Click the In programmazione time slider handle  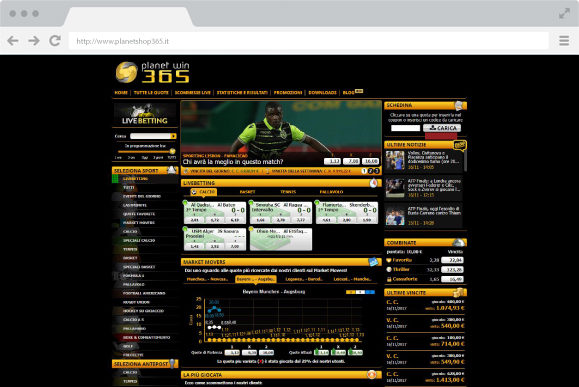pyautogui.click(x=172, y=151)
